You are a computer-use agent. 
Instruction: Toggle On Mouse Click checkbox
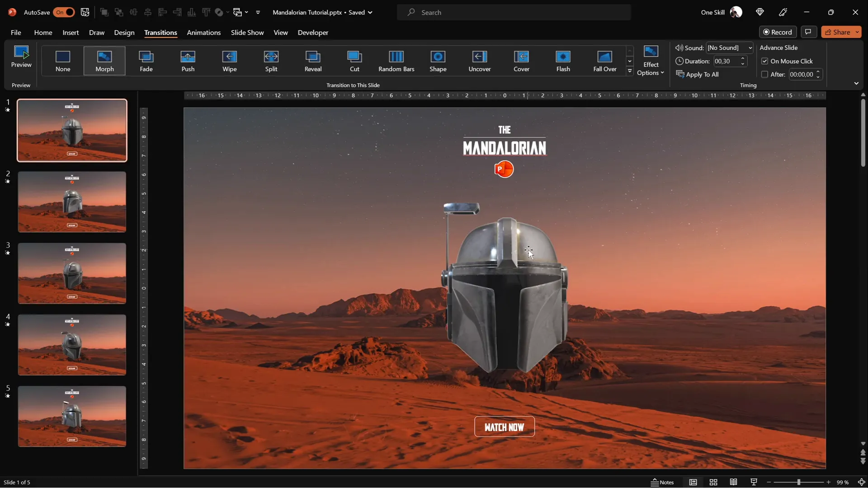(x=764, y=61)
